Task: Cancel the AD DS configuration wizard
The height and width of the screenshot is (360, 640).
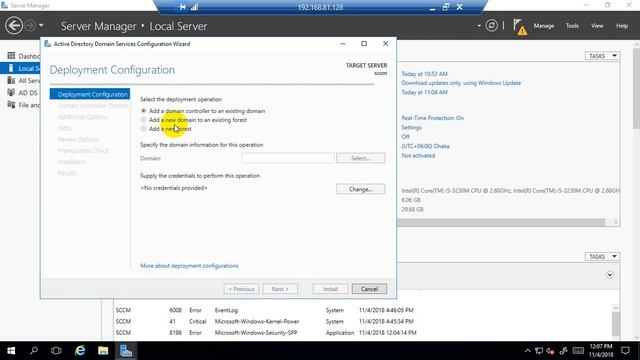Action: 369,289
